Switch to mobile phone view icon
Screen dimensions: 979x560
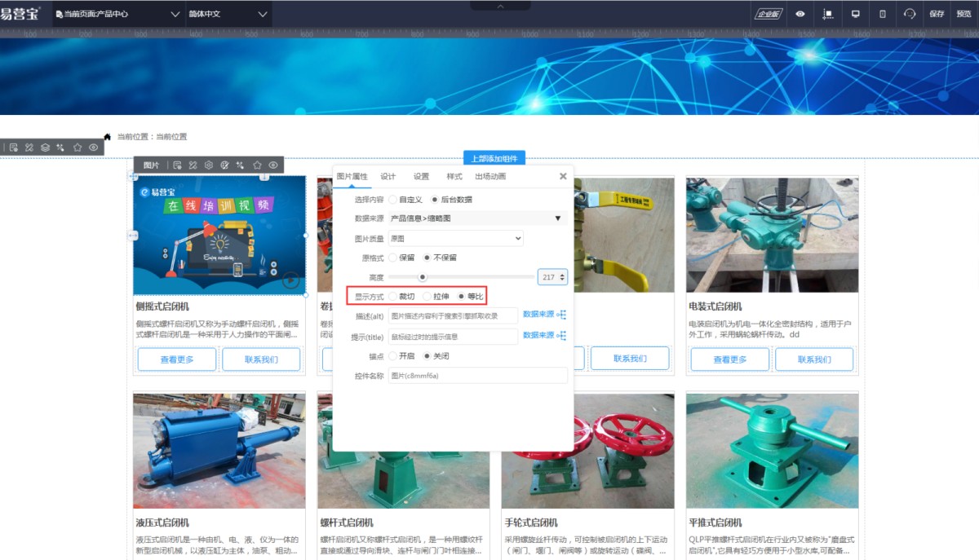tap(882, 14)
